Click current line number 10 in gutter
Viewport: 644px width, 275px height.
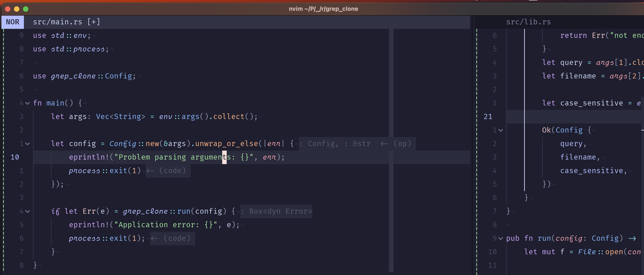(x=15, y=157)
